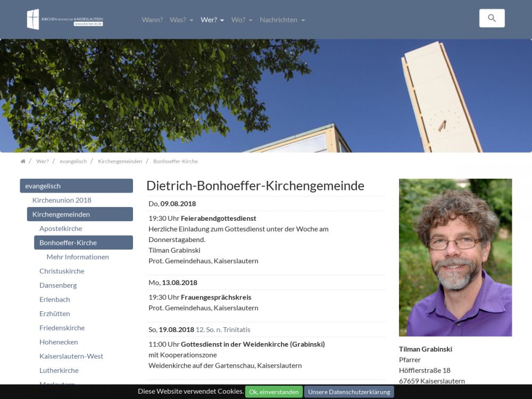Select evangelisch in the sidebar

coord(76,186)
